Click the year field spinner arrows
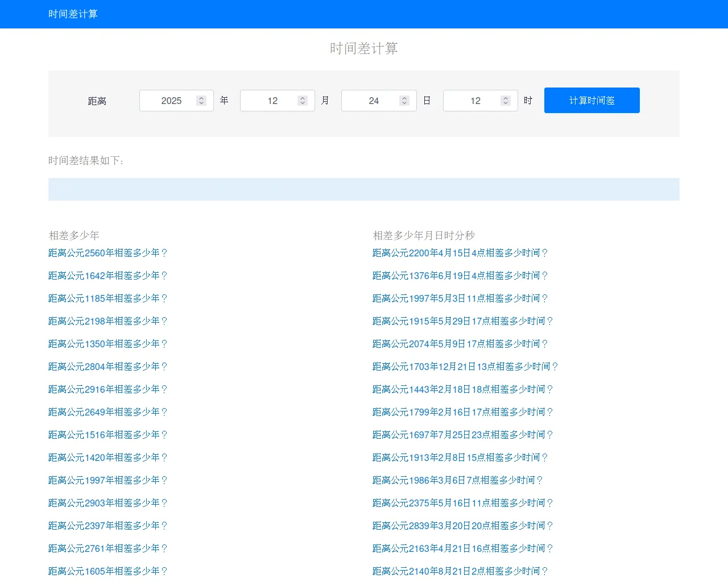This screenshot has width=728, height=582. pos(201,101)
